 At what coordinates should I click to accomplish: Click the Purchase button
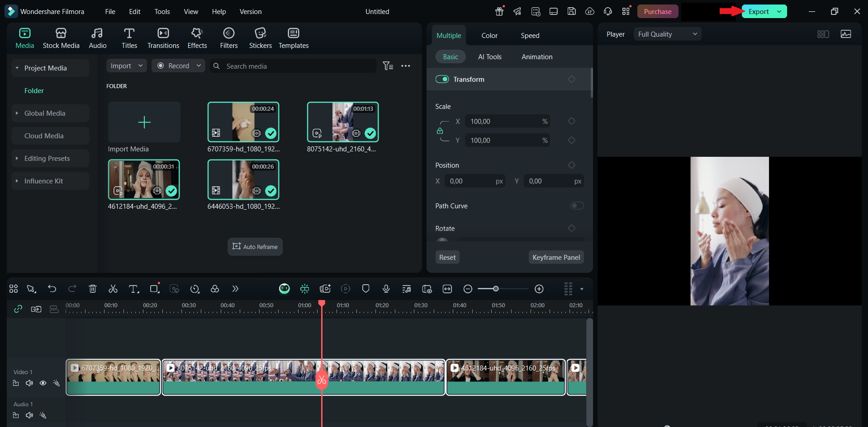click(658, 12)
